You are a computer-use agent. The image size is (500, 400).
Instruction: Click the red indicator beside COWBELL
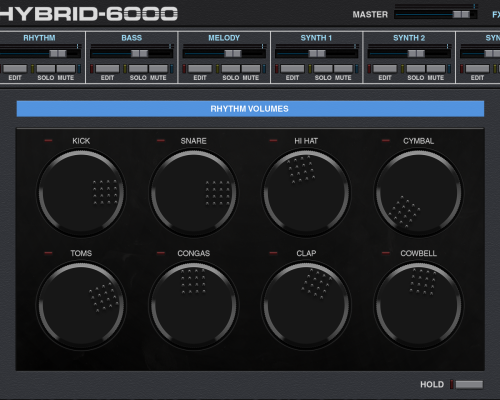(x=386, y=253)
